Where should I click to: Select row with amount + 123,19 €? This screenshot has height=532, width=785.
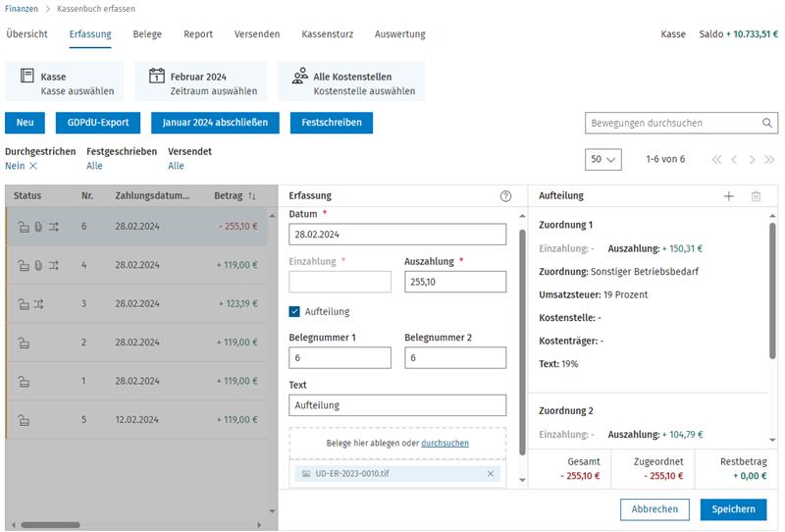(x=136, y=304)
